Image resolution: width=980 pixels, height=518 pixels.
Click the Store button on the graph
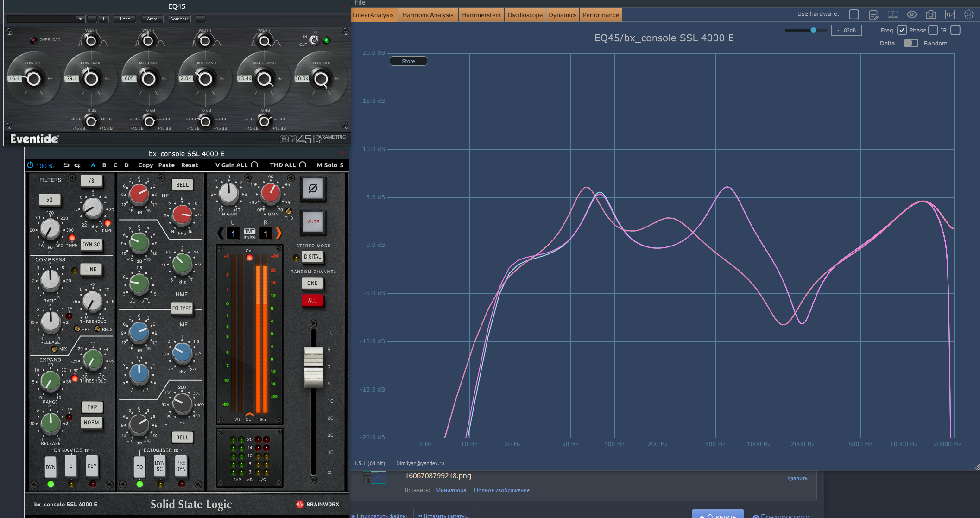pyautogui.click(x=408, y=61)
